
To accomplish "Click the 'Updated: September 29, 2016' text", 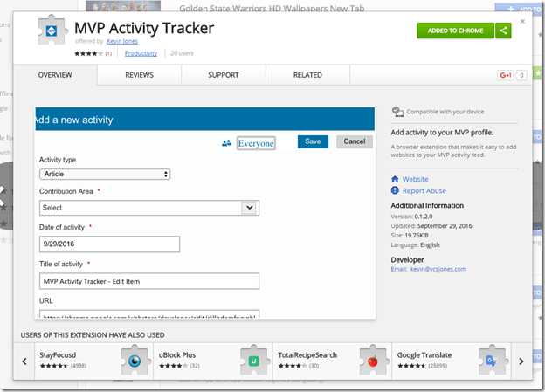I will 431,226.
